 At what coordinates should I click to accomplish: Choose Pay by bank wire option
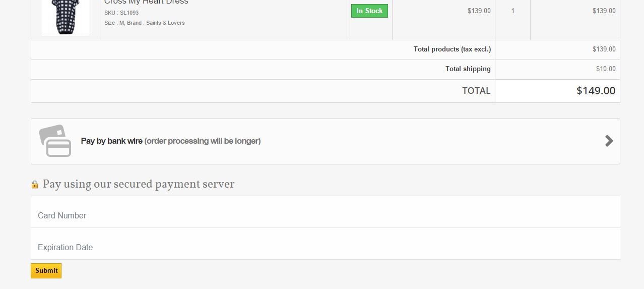[171, 141]
